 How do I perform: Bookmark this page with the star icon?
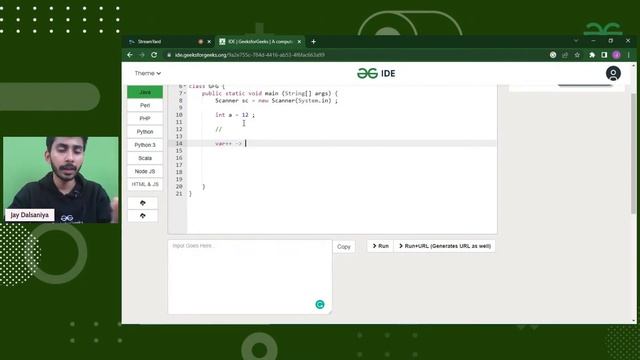pyautogui.click(x=577, y=55)
